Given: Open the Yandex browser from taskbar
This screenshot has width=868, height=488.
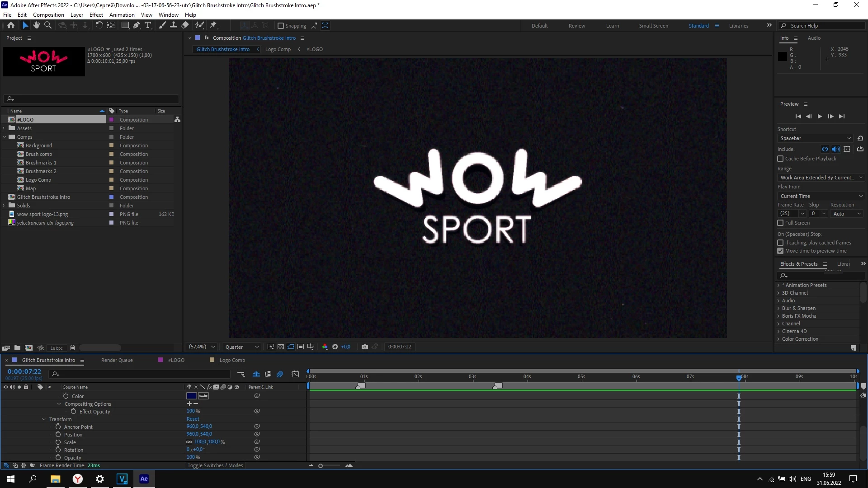Looking at the screenshot, I should (x=78, y=479).
